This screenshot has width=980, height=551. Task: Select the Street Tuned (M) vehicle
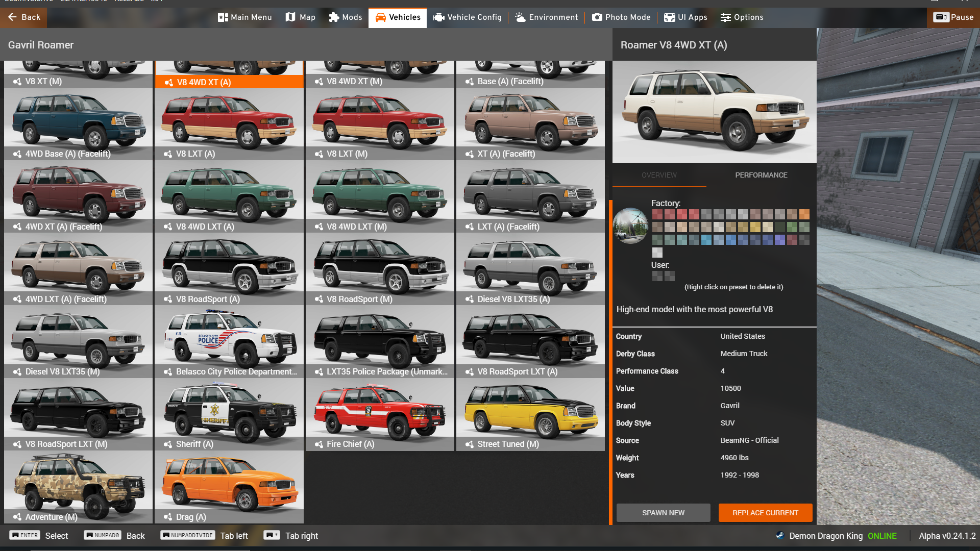tap(530, 414)
